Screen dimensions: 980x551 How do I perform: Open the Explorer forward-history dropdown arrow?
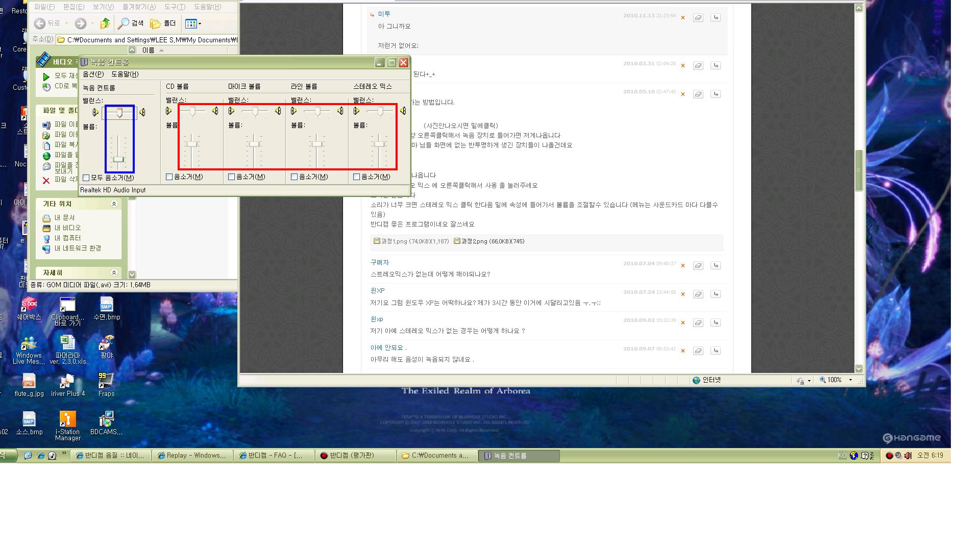[92, 23]
